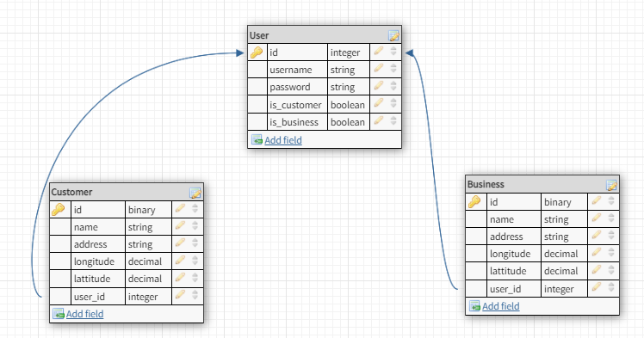
Task: Click the primary key icon in Customer table
Action: 58,210
